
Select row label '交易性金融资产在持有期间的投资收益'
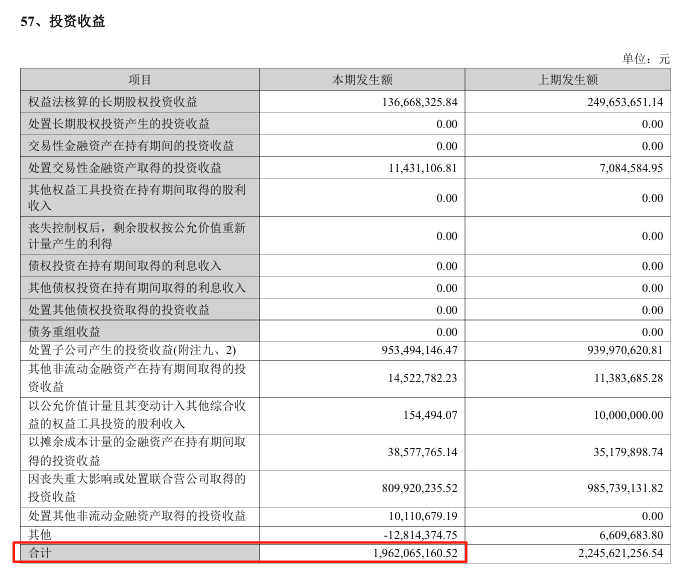pos(131,146)
